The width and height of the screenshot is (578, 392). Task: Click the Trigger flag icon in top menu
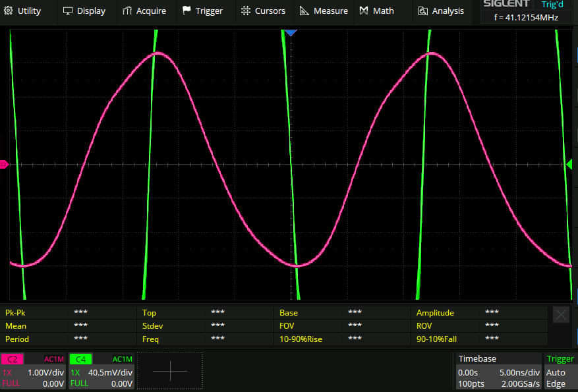(187, 11)
